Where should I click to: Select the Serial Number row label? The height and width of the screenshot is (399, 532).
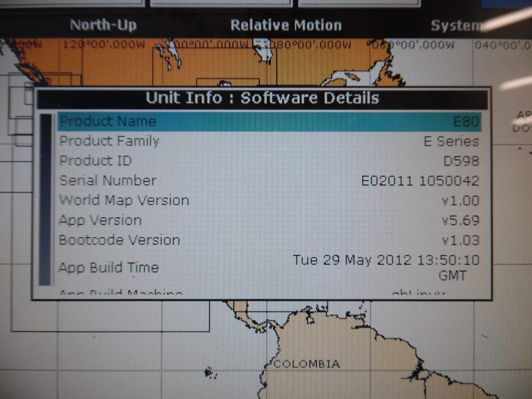pyautogui.click(x=108, y=180)
